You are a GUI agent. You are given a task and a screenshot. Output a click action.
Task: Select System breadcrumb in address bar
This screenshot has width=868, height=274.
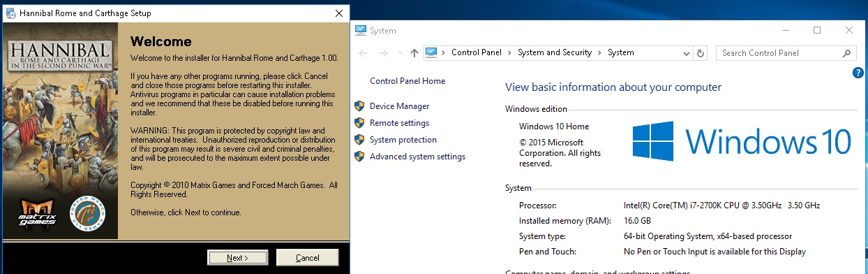click(621, 52)
